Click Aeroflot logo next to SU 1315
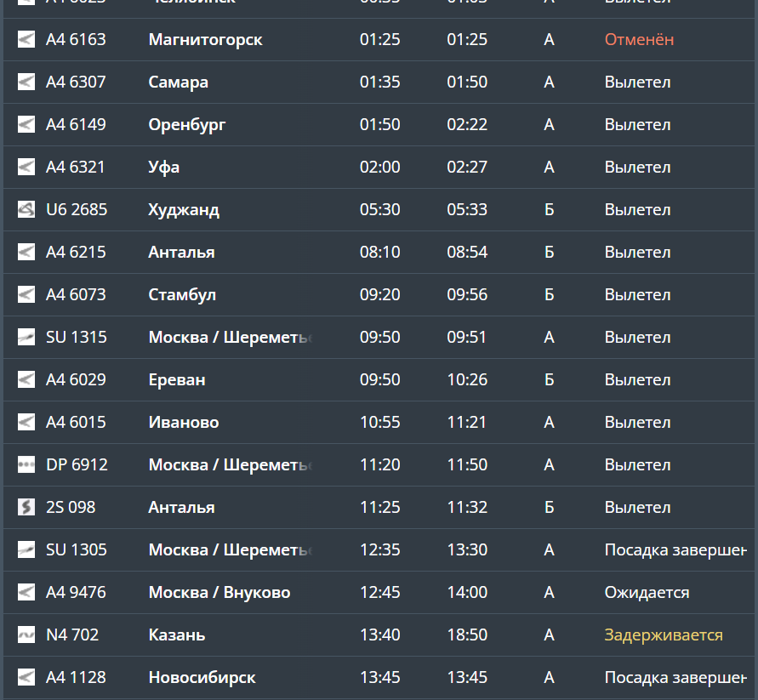Image resolution: width=758 pixels, height=700 pixels. [26, 337]
